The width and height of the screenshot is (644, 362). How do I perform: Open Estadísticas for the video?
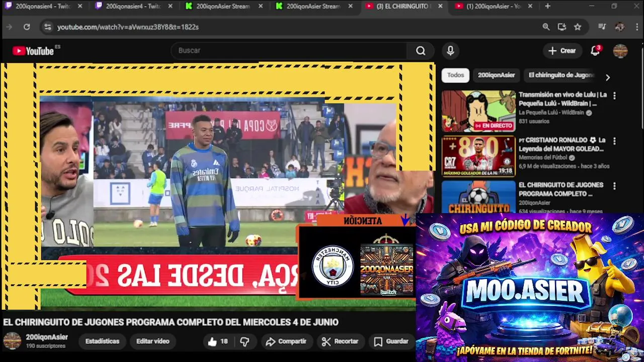[x=102, y=341]
